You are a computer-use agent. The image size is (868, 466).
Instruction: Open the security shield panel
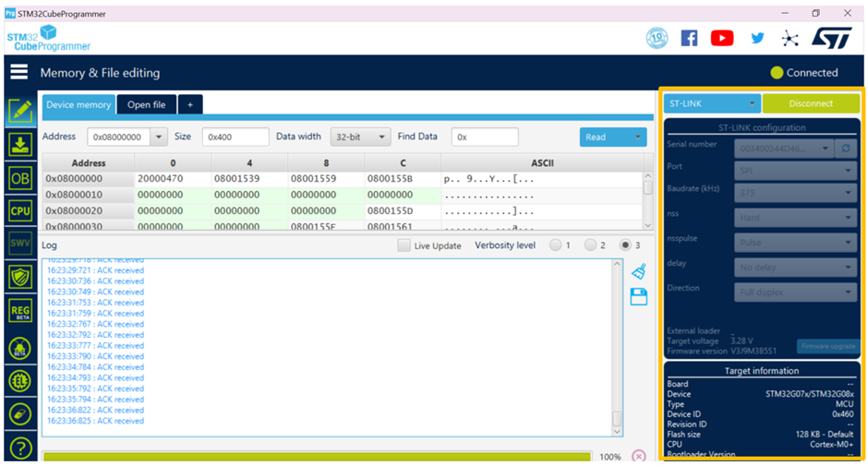pyautogui.click(x=20, y=277)
